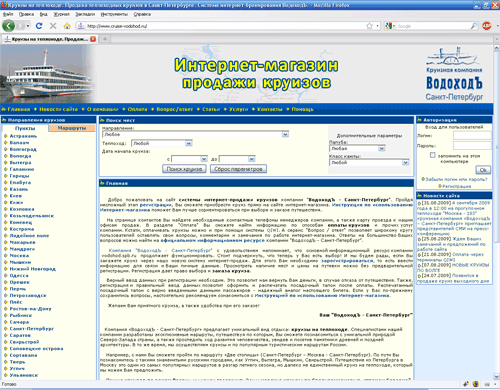Open the Новости сайта navigation link
This screenshot has width=500, height=390.
coord(58,109)
